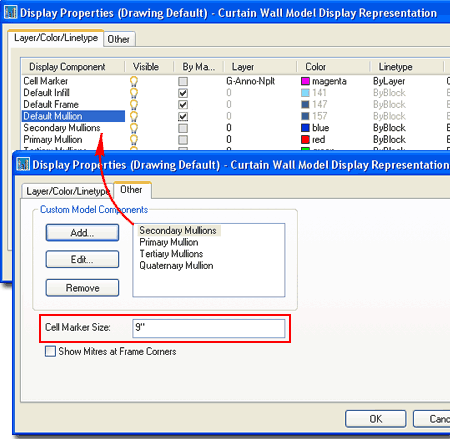Select Tertiary Mullions in custom components list
The width and height of the screenshot is (450, 439).
click(171, 254)
